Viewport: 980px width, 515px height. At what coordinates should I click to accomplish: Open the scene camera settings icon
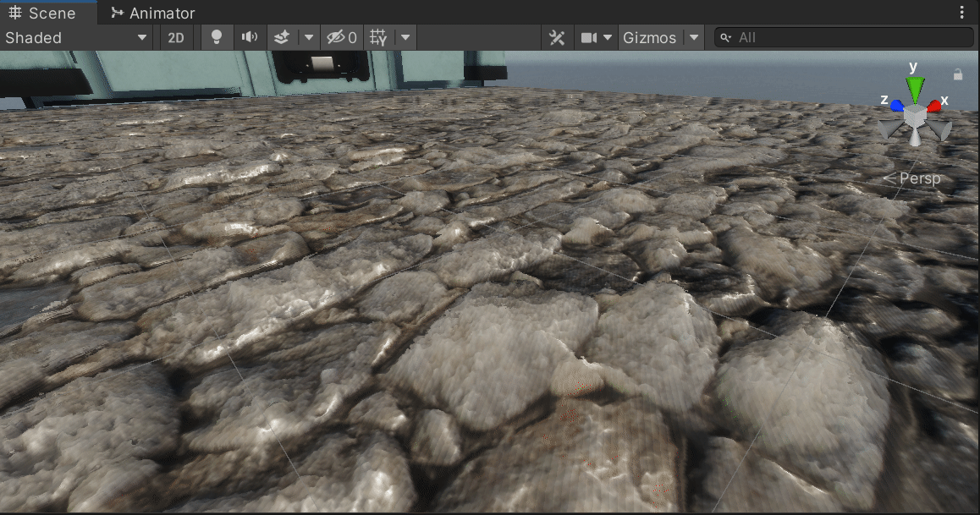589,37
